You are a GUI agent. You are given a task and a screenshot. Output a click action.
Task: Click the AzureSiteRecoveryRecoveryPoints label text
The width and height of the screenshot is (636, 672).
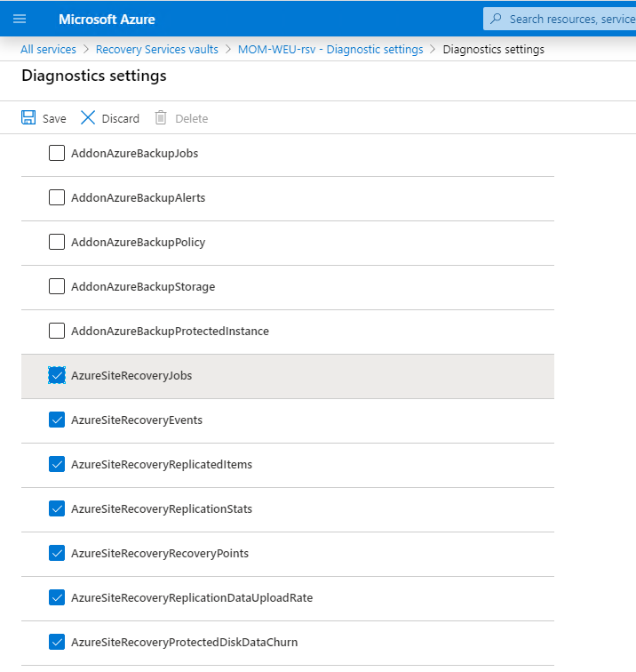pyautogui.click(x=160, y=553)
